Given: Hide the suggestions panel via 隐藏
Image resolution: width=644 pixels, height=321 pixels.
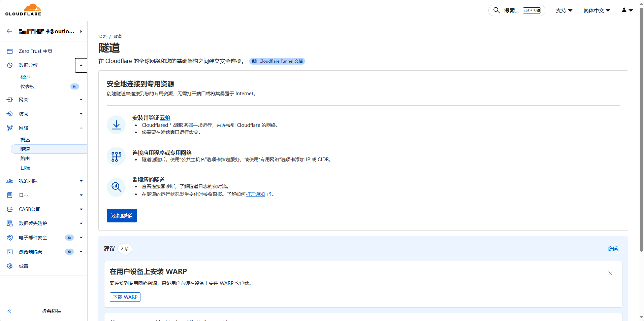Looking at the screenshot, I should click(613, 249).
